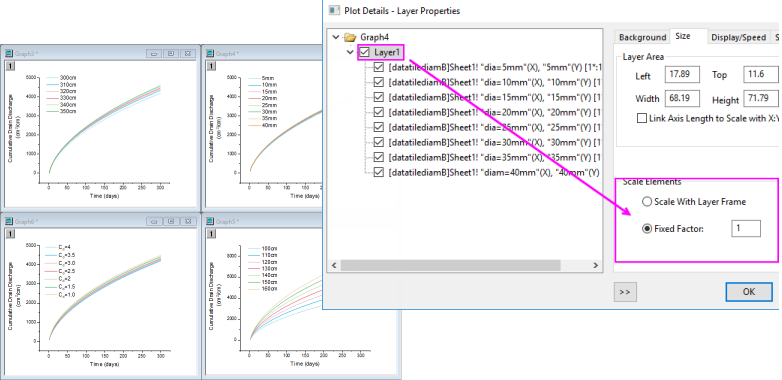782x380 pixels.
Task: Uncheck the dia=25mm plot checkbox
Action: tap(379, 128)
